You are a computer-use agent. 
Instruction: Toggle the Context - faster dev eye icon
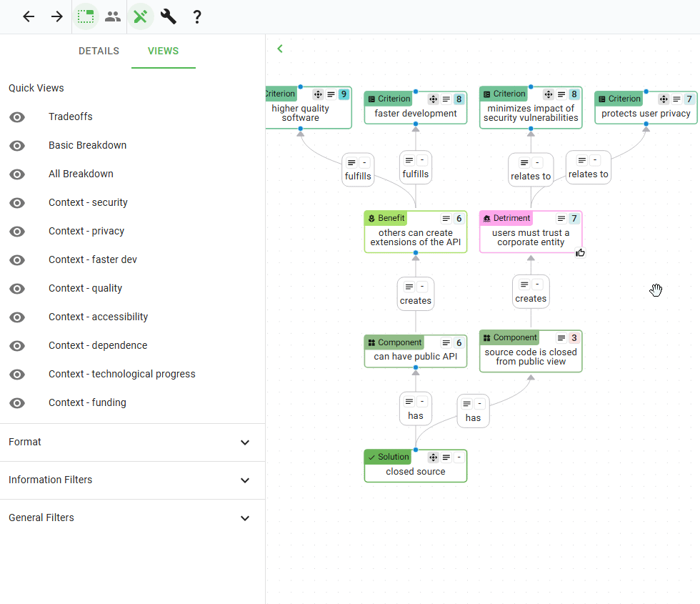click(x=17, y=260)
